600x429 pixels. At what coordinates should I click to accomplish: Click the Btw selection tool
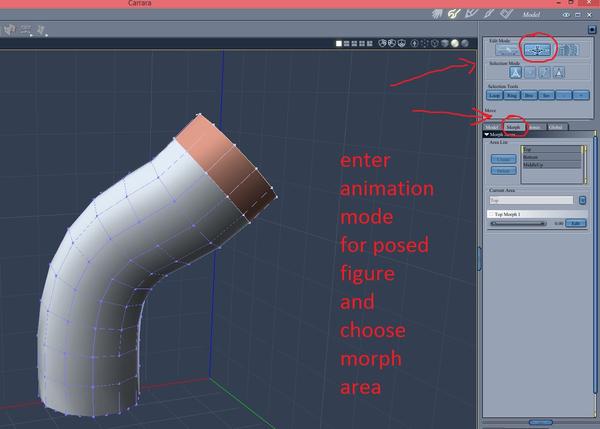[x=529, y=95]
